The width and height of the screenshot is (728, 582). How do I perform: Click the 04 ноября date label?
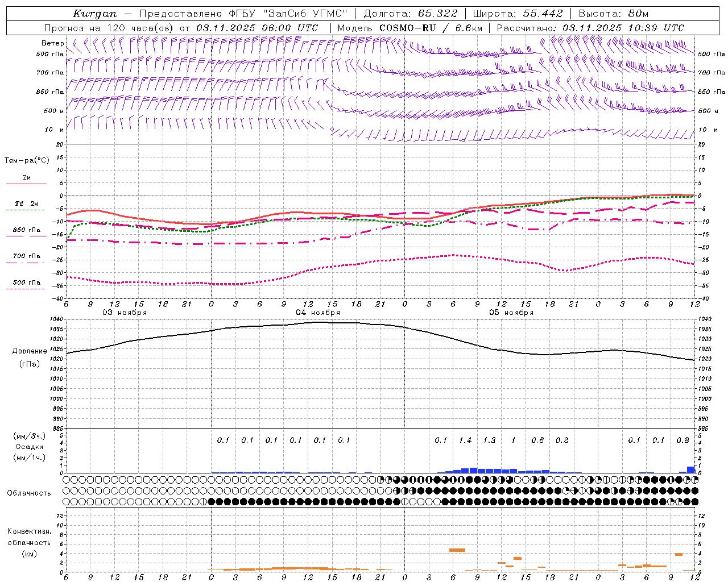click(318, 313)
